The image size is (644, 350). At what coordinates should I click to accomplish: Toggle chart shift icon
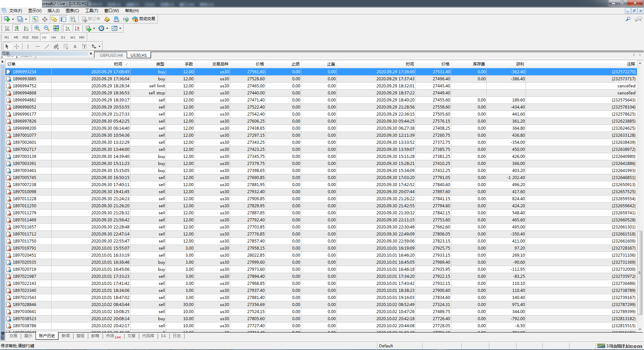coord(77,29)
